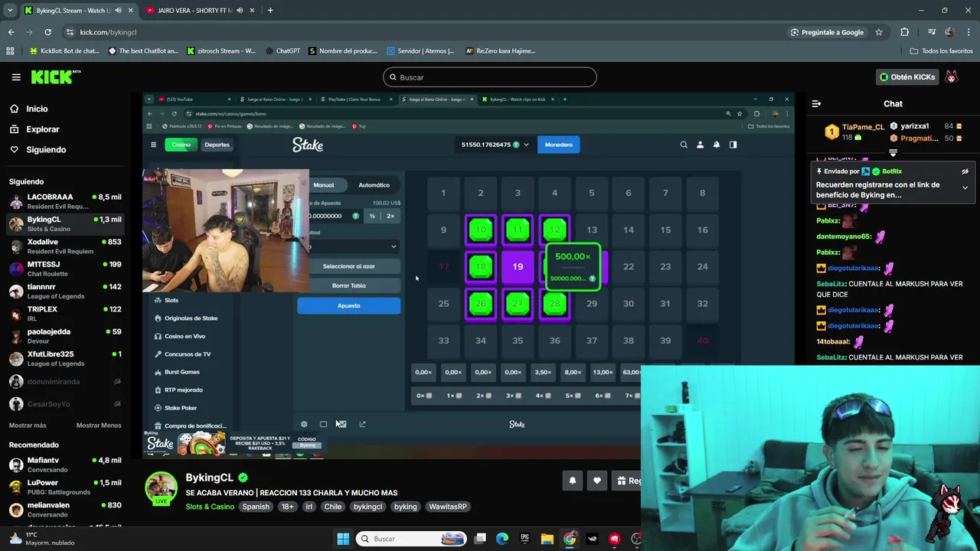Open Task View on the taskbar
This screenshot has height=551, width=980.
480,539
